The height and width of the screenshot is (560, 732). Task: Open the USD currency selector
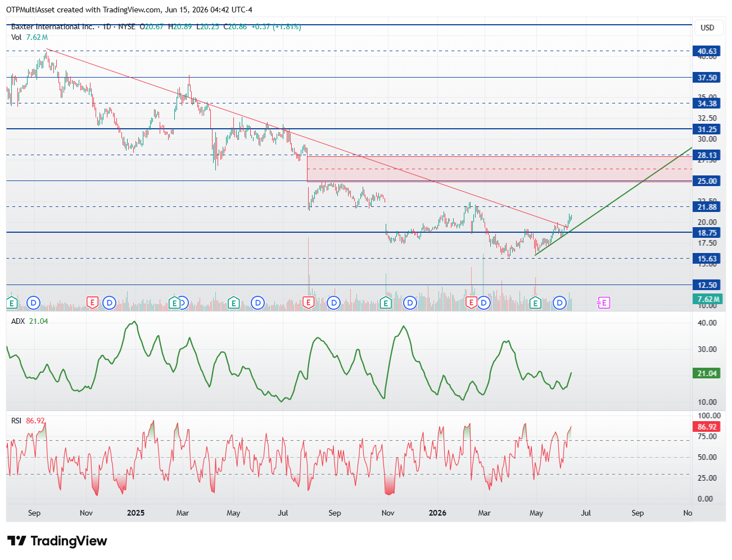[x=707, y=28]
